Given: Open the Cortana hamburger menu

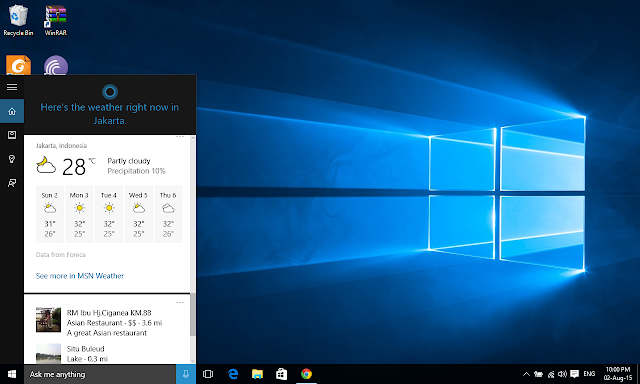Looking at the screenshot, I should [x=12, y=87].
